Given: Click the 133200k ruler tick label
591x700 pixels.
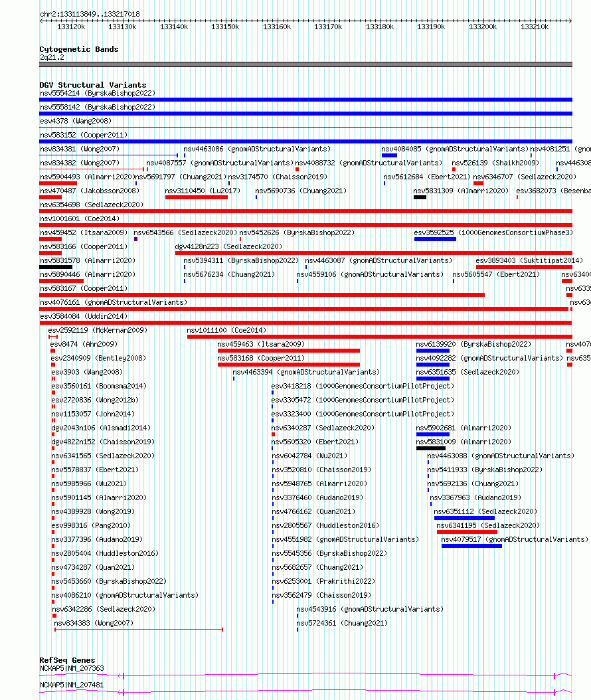Looking at the screenshot, I should pyautogui.click(x=483, y=27).
